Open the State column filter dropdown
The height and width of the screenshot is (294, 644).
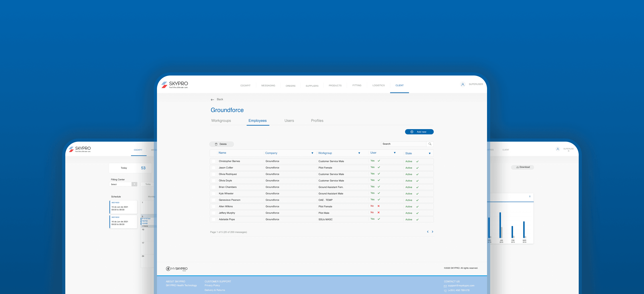430,153
